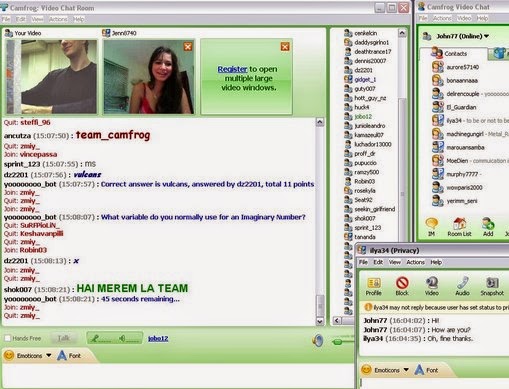Select user tananda in room user list
Image resolution: width=509 pixels, height=389 pixels.
(365, 237)
